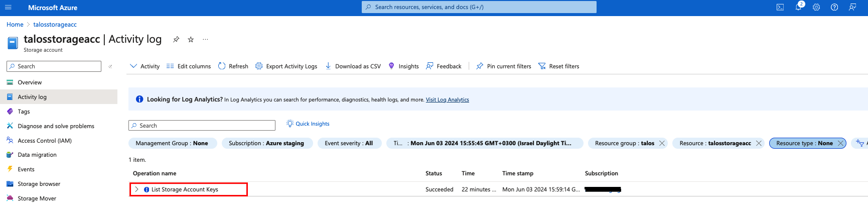Open the more options ellipsis
This screenshot has height=206, width=868.
(x=205, y=39)
